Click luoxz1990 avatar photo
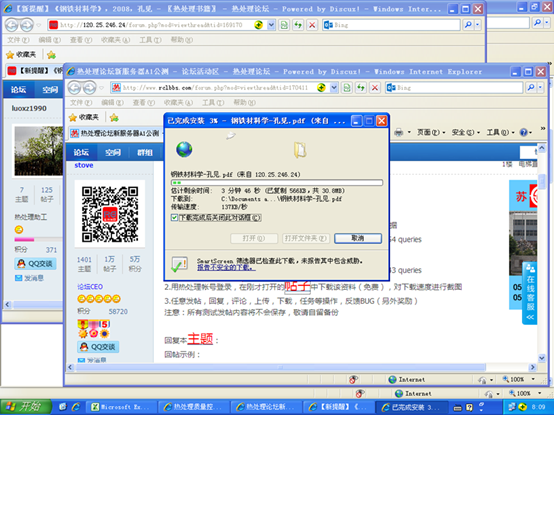554x523 pixels. 39,151
